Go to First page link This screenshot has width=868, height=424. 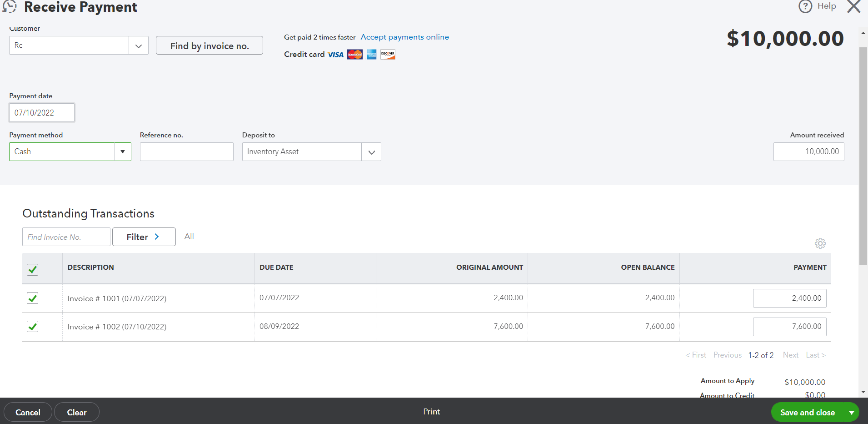click(696, 355)
